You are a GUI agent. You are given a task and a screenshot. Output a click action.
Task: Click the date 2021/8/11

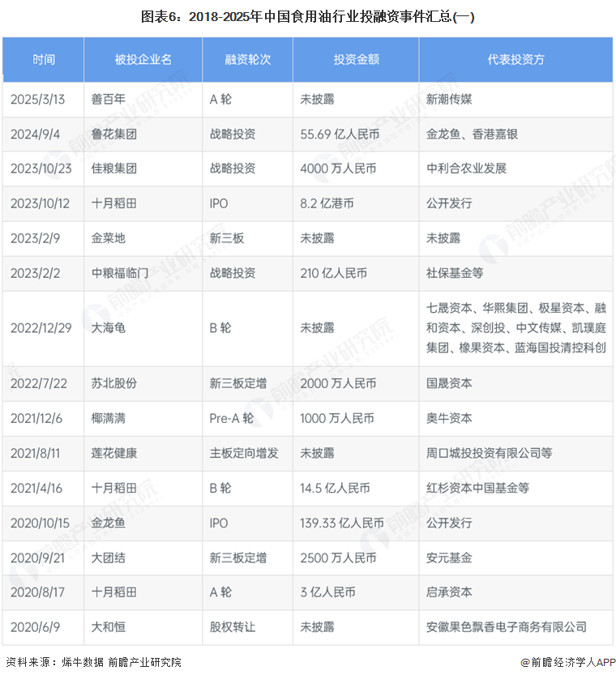(35, 454)
